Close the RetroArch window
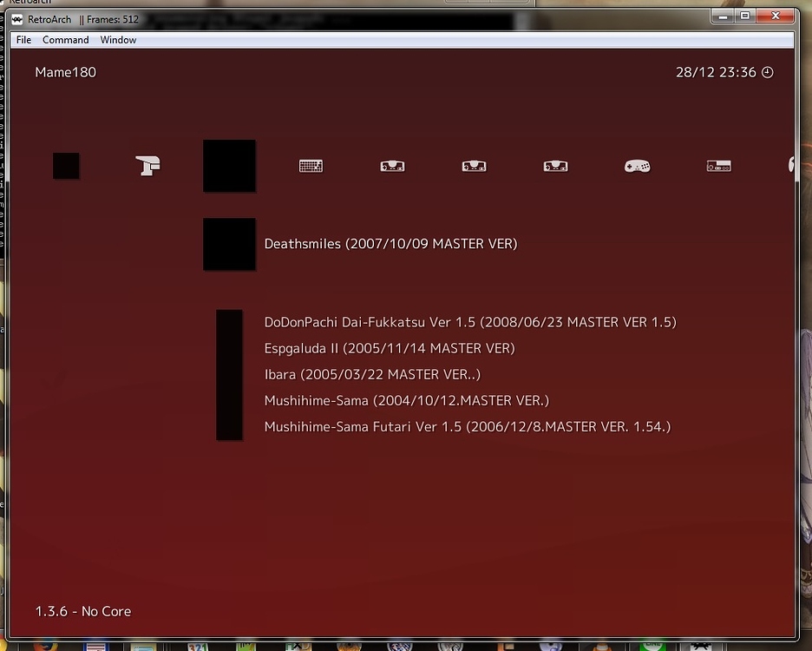The height and width of the screenshot is (651, 812). [776, 16]
